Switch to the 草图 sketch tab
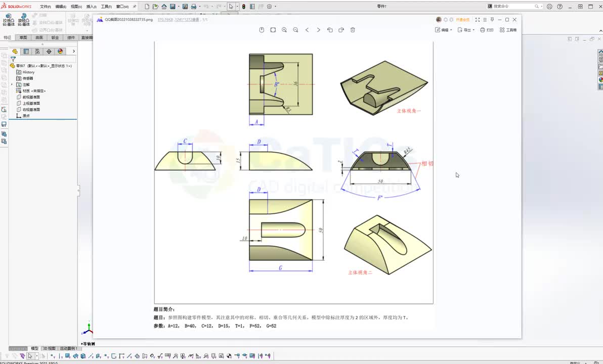This screenshot has width=603, height=364. click(23, 38)
